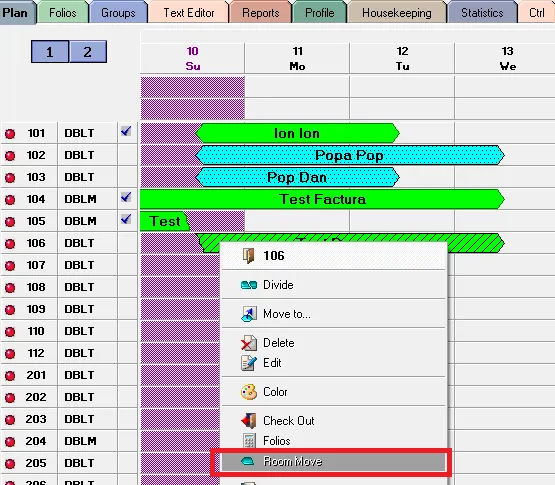Click red status dot for room 108
Screen dimensions: 555x485
point(10,288)
